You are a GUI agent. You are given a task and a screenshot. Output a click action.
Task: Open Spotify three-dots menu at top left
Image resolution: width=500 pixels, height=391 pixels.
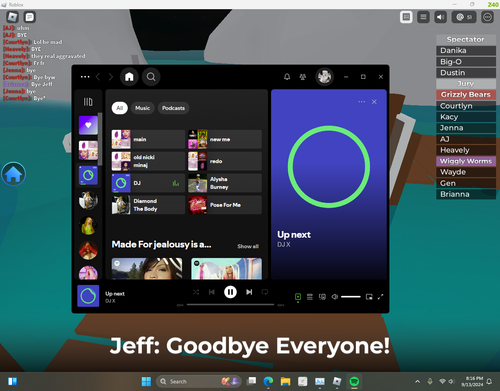[85, 77]
